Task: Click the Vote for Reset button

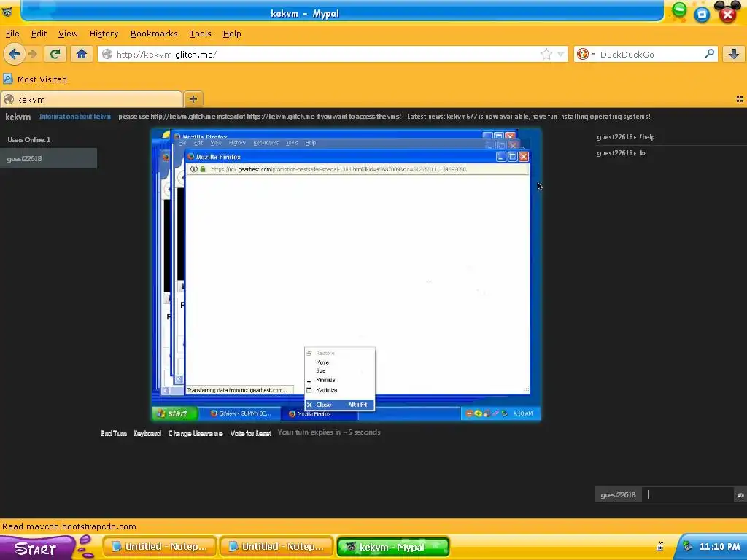Action: pos(251,433)
